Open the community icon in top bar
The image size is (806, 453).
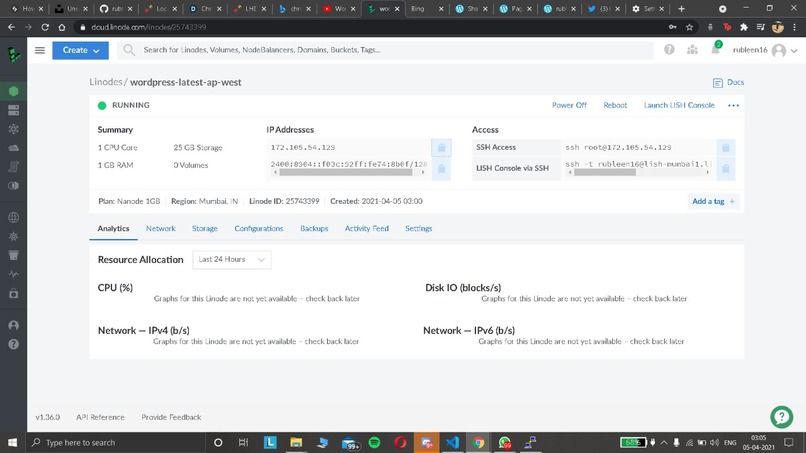[x=692, y=49]
